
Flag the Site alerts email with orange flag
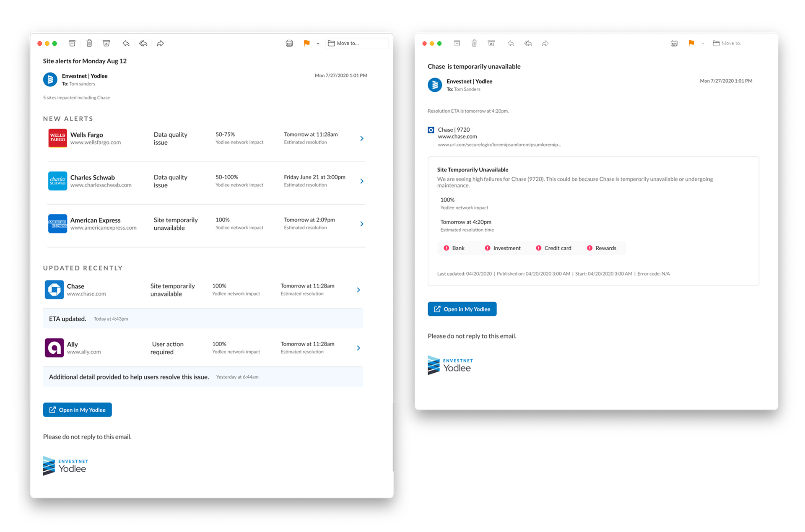306,43
